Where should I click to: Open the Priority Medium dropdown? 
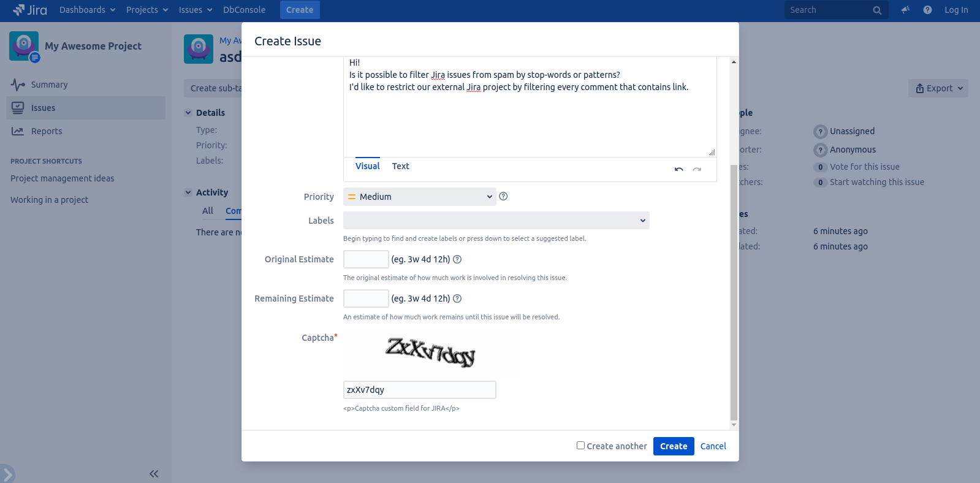[420, 197]
